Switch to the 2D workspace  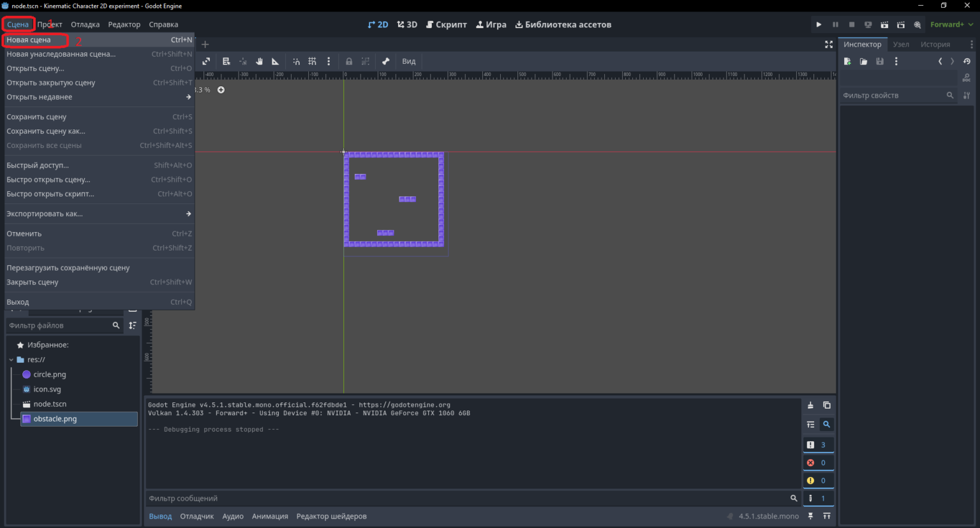(378, 25)
